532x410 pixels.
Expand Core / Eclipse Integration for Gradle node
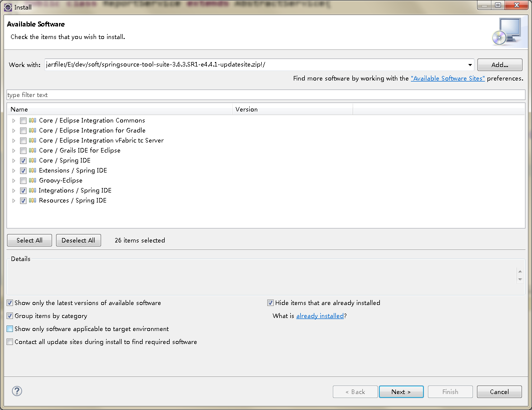[14, 131]
